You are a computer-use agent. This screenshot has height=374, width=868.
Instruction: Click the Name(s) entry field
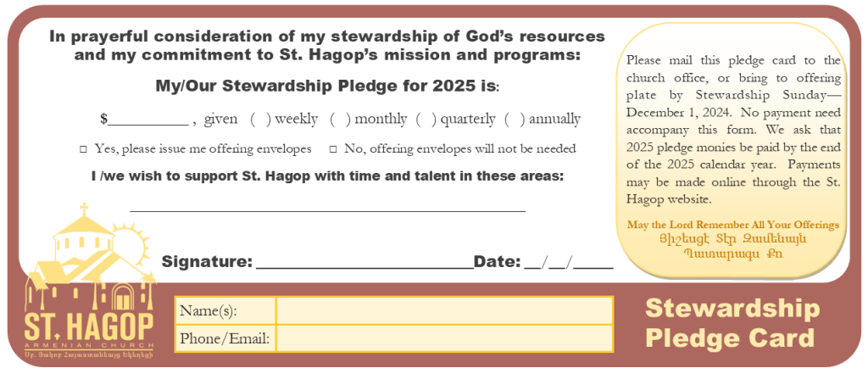443,310
